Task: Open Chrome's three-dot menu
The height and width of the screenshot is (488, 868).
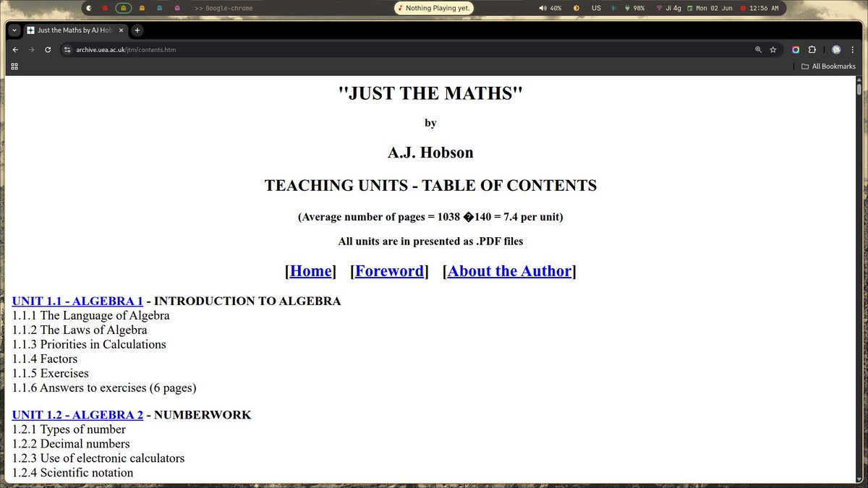Action: click(x=853, y=49)
